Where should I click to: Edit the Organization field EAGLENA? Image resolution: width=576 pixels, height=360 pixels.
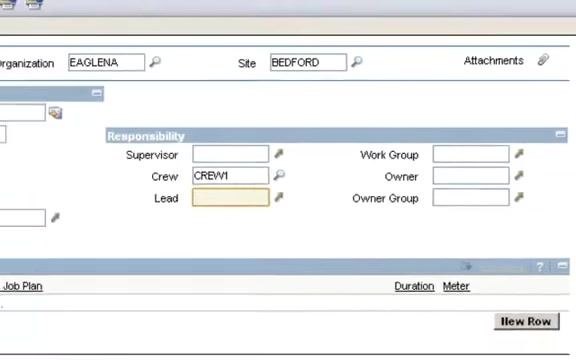(x=106, y=62)
